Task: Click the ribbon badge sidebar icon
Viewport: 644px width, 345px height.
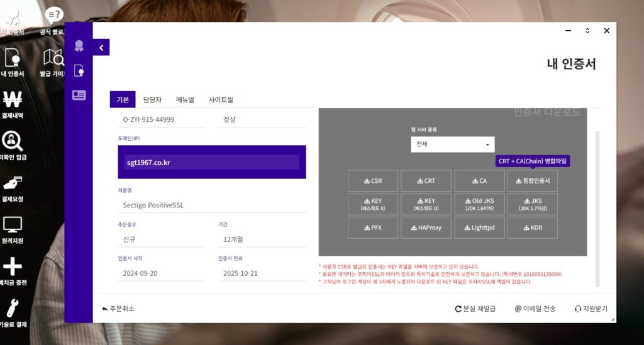Action: (x=79, y=46)
